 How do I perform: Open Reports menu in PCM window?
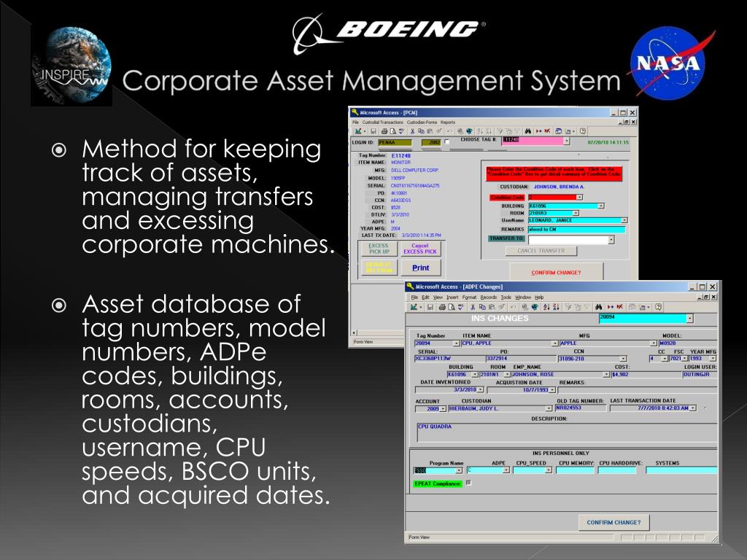[448, 122]
